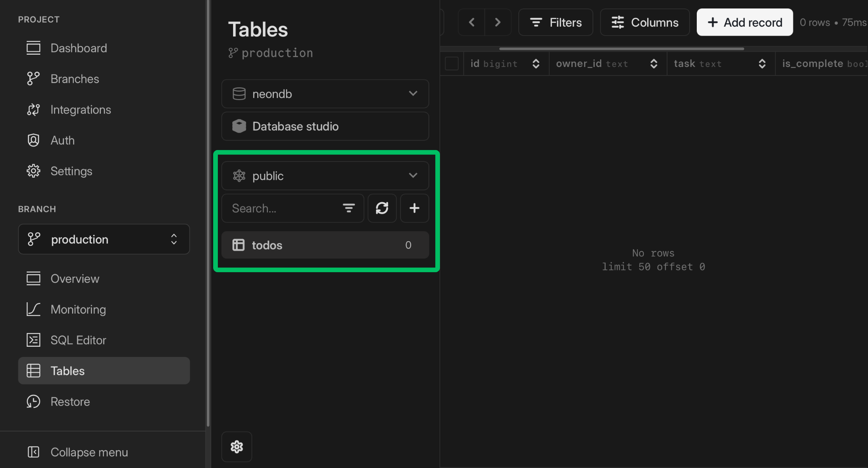Open the Restore panel

pos(70,401)
